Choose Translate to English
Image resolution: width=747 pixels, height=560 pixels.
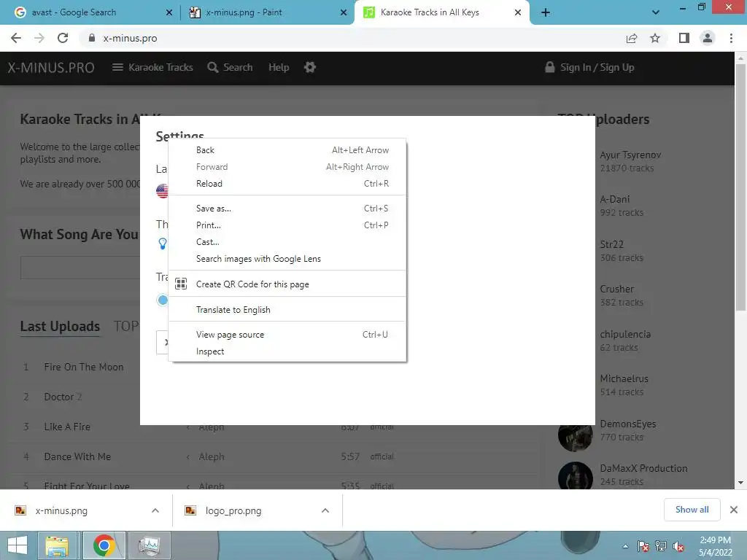(287, 309)
